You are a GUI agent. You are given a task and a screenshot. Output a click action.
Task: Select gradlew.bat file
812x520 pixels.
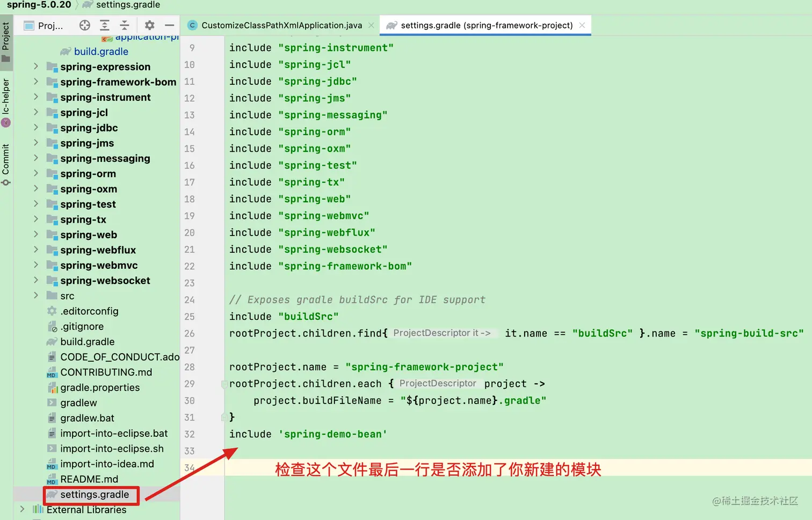pos(87,418)
